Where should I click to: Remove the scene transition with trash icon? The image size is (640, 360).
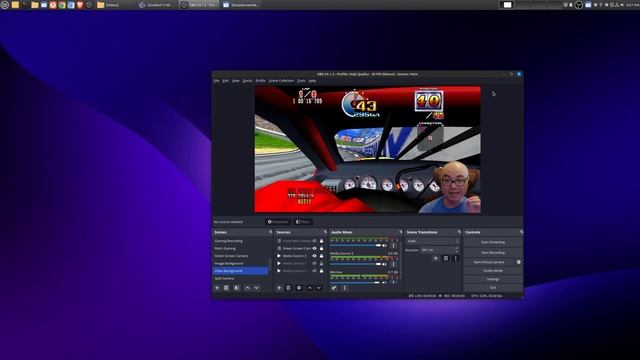point(446,258)
